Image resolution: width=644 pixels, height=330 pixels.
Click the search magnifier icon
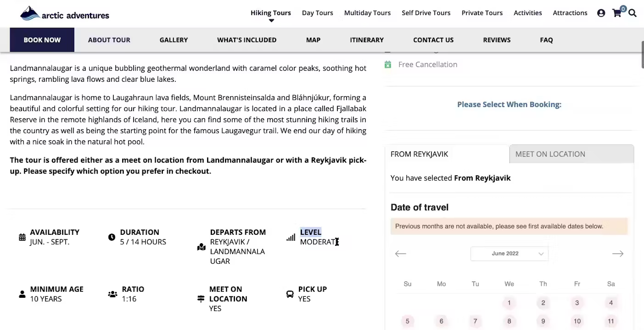pos(632,13)
